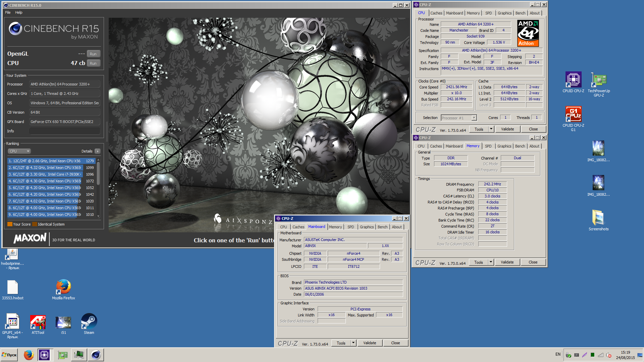The height and width of the screenshot is (362, 644).
Task: Click the Your Score orange legend swatch
Action: tap(10, 224)
